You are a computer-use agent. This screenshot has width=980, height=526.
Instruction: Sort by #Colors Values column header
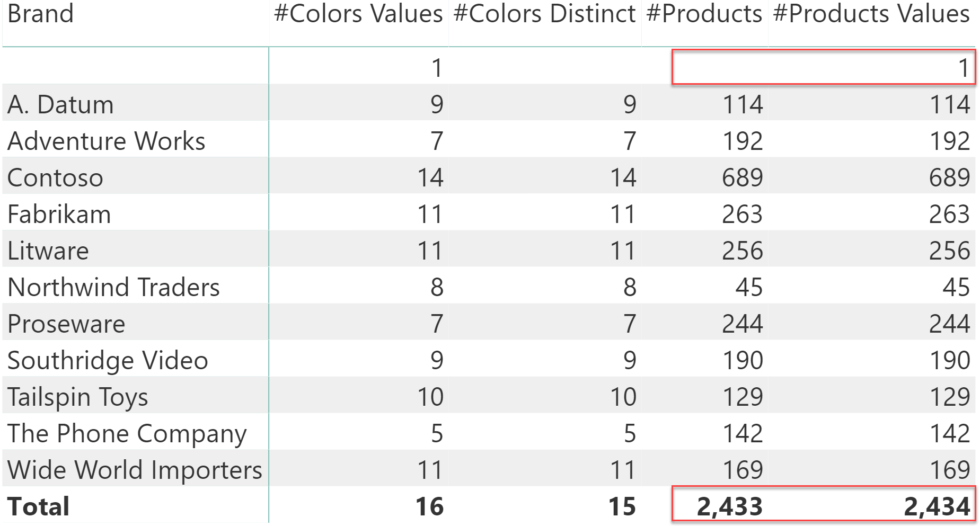[x=358, y=14]
